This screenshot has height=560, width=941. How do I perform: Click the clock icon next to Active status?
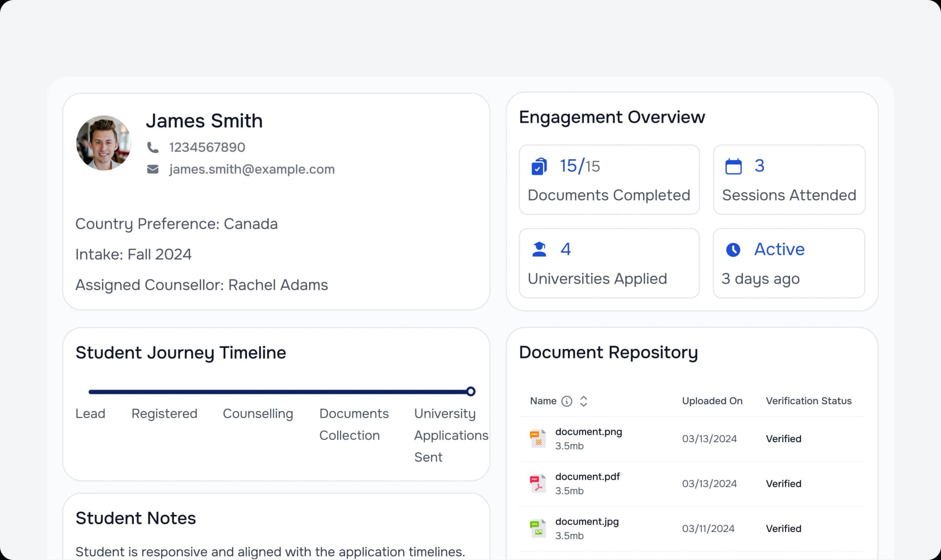click(733, 250)
